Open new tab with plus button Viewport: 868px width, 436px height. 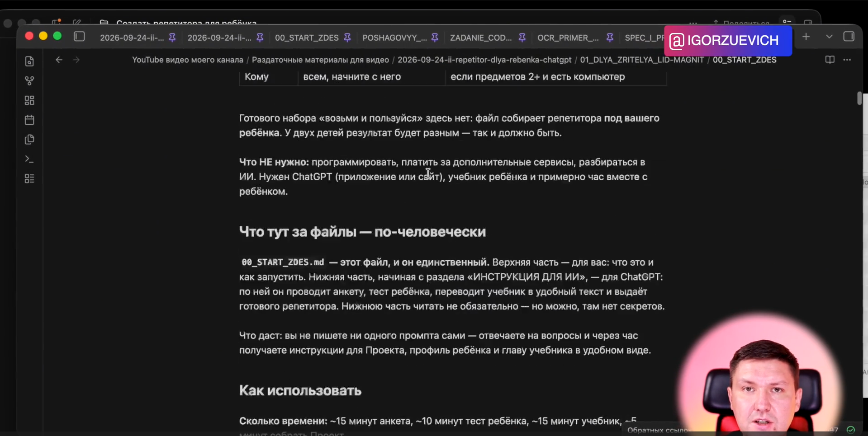point(806,37)
